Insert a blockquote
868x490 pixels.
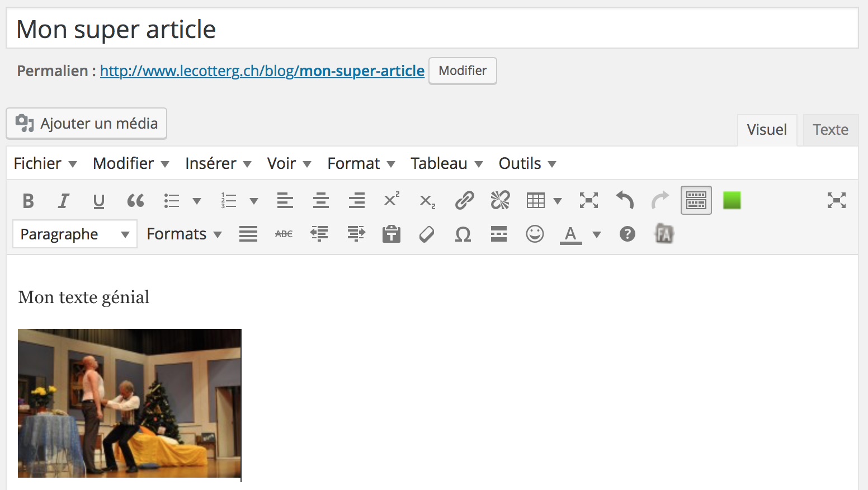135,200
